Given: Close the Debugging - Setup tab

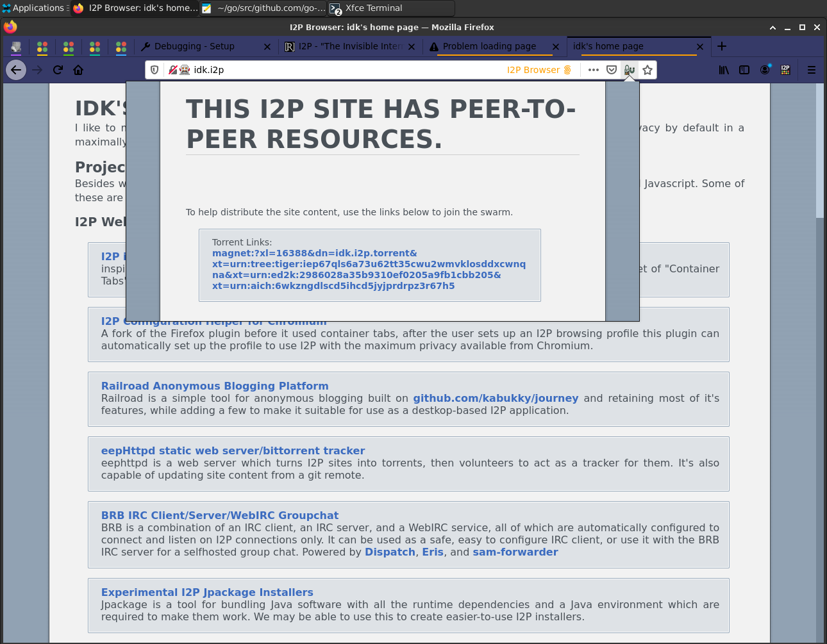Looking at the screenshot, I should pos(267,47).
